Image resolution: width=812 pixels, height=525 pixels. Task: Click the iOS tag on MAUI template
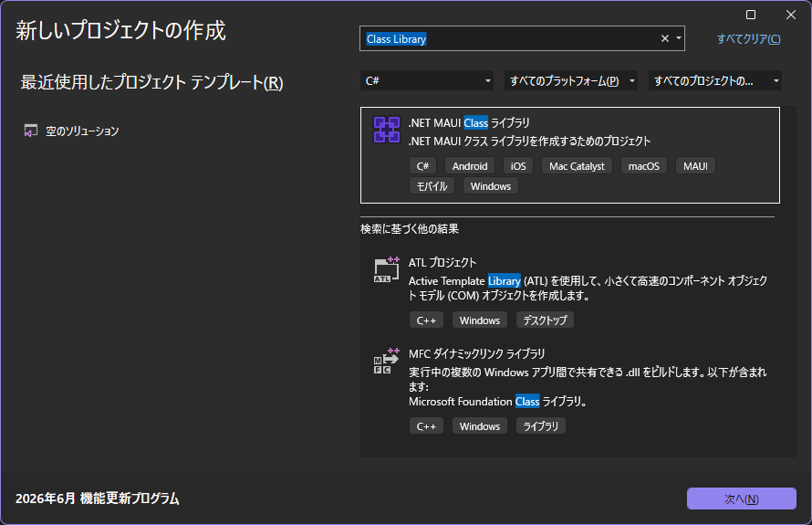518,166
